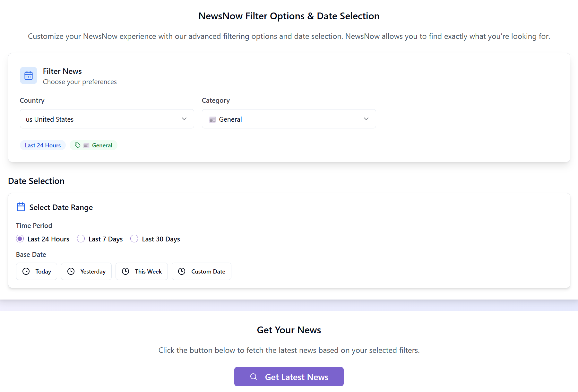Viewport: 578px width, 392px height.
Task: Click the clock icon on Today
Action: point(26,271)
